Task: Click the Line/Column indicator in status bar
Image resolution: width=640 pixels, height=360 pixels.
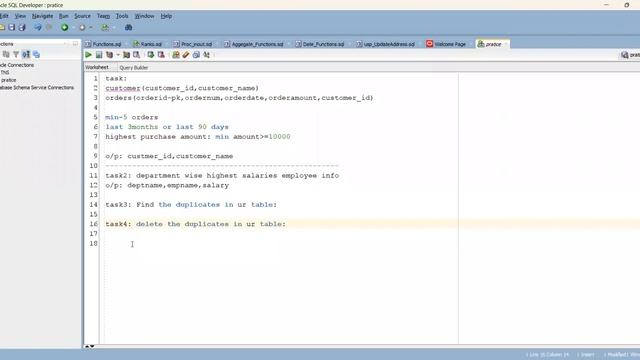Action: tap(548, 355)
